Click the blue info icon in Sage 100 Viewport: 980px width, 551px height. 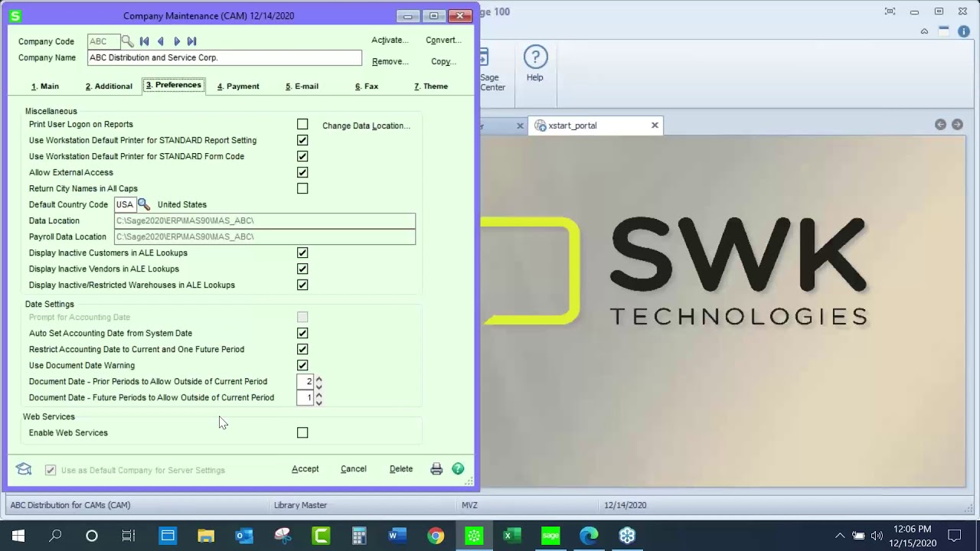[962, 31]
